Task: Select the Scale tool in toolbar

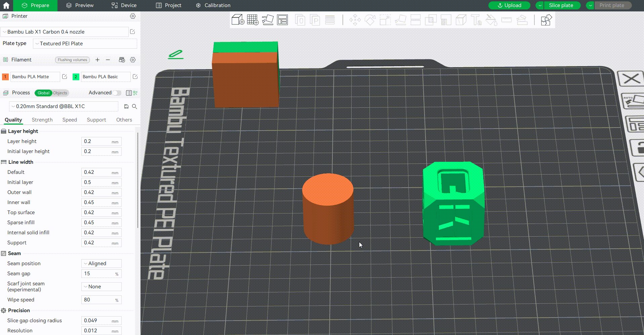Action: coord(385,20)
